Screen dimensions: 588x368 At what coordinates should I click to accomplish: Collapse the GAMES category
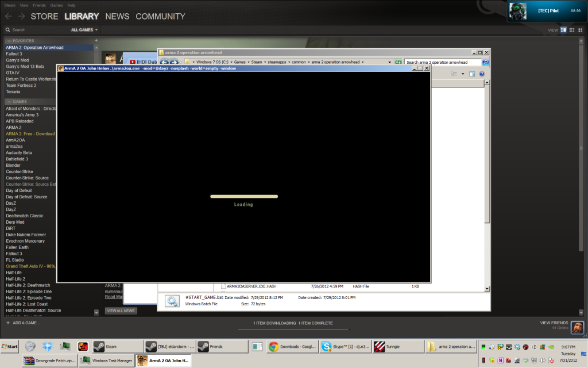[x=9, y=101]
